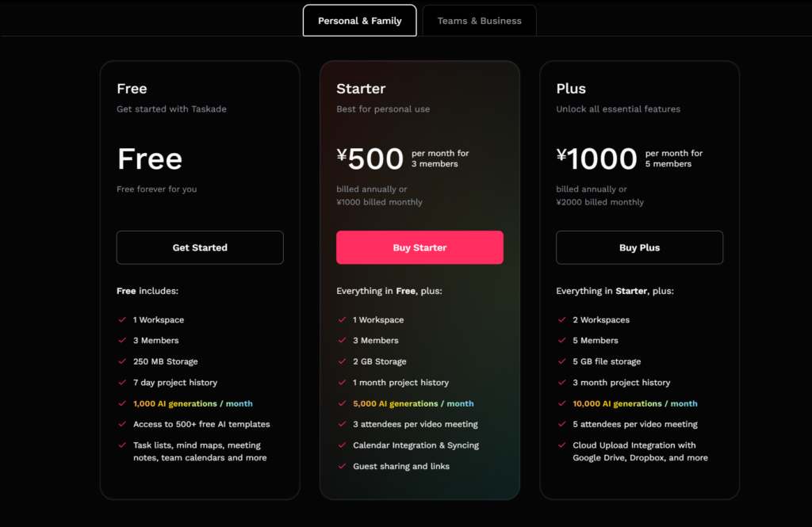Image resolution: width=812 pixels, height=527 pixels.
Task: Click the 1,000 AI generations / month text
Action: [193, 403]
